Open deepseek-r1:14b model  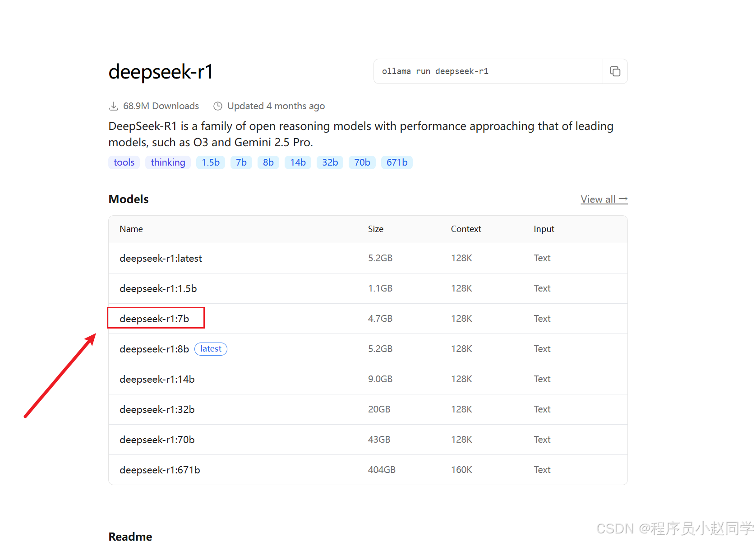click(x=157, y=379)
